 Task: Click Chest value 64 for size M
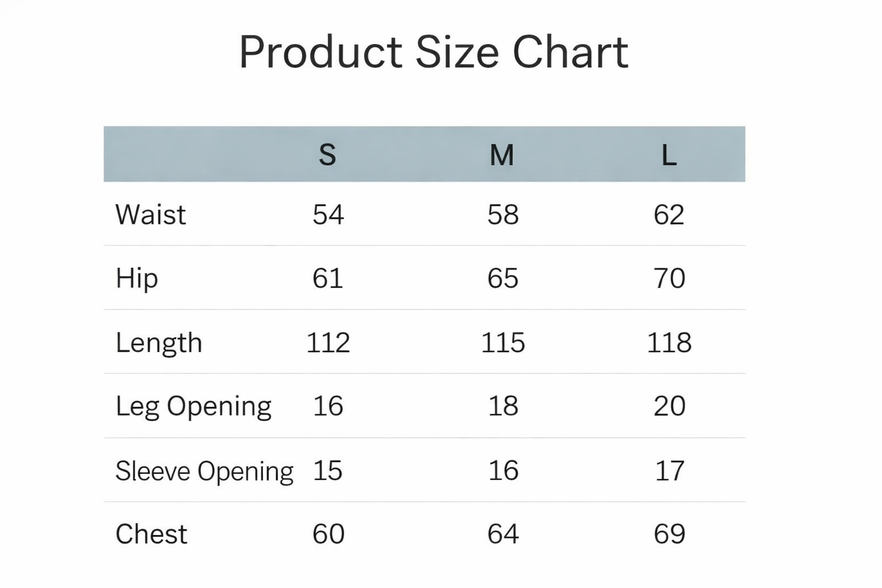click(x=503, y=534)
